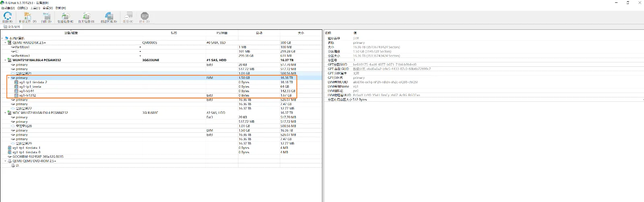Image resolution: width=644 pixels, height=202 pixels.
Task: Open the Help (帮助) menu
Action: click(x=60, y=8)
